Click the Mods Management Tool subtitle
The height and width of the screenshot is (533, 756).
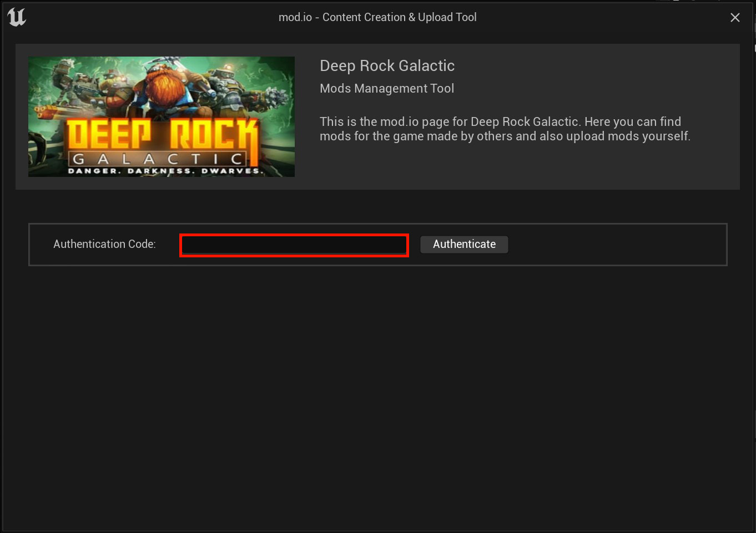tap(387, 89)
